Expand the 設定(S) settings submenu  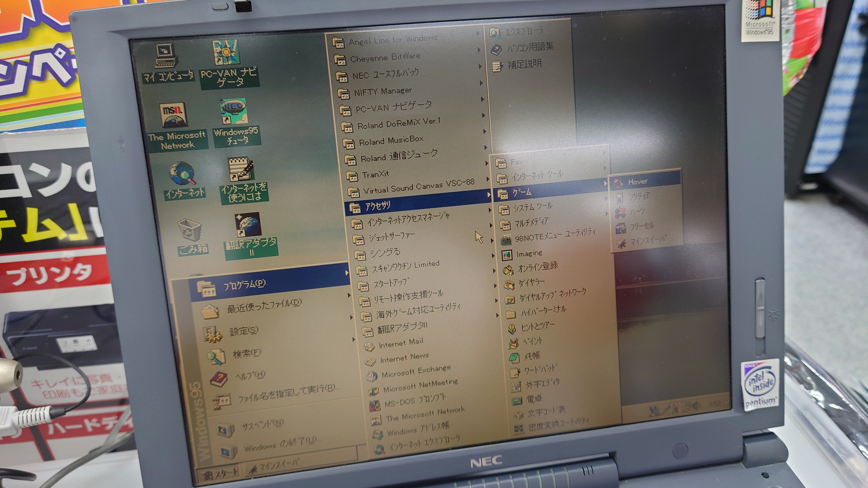coord(244,331)
